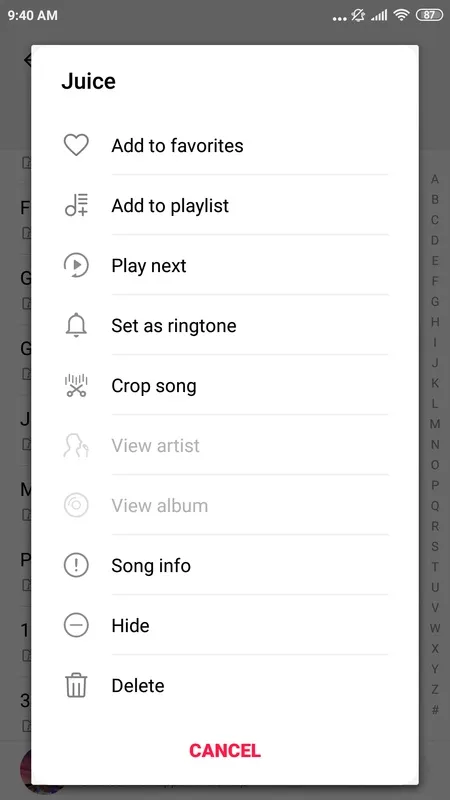Tap the greyed View artist option
Image resolution: width=450 pixels, height=800 pixels.
pyautogui.click(x=225, y=445)
